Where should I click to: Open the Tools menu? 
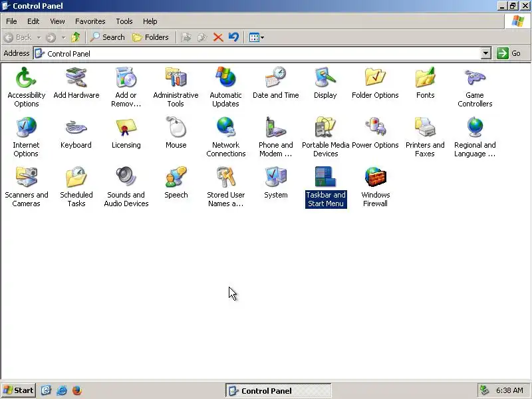pyautogui.click(x=124, y=21)
